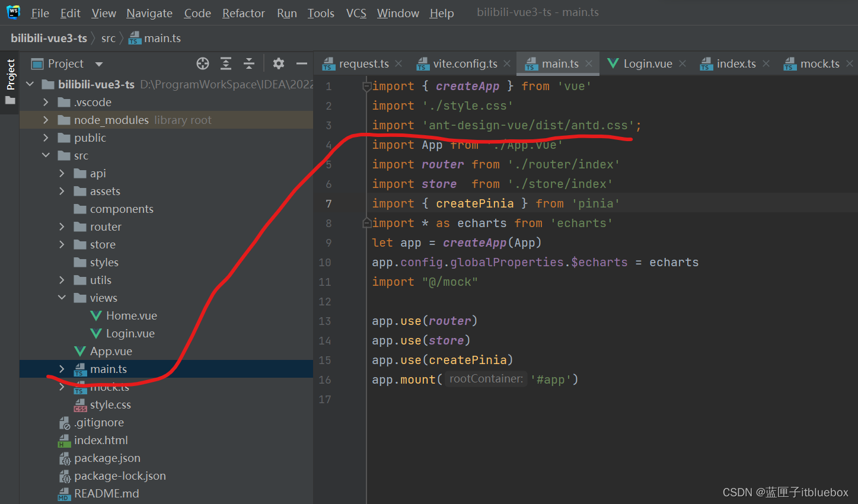This screenshot has width=858, height=504.
Task: Open the Project view dropdown arrow
Action: coord(99,64)
